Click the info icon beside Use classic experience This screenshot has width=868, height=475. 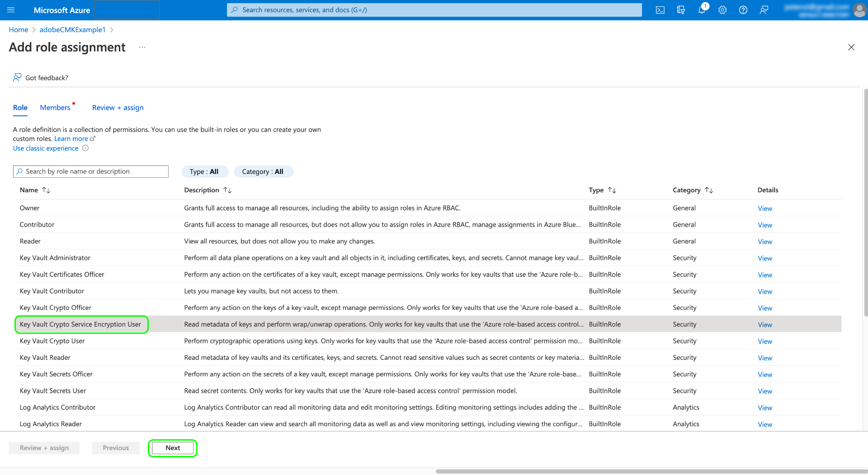[85, 148]
